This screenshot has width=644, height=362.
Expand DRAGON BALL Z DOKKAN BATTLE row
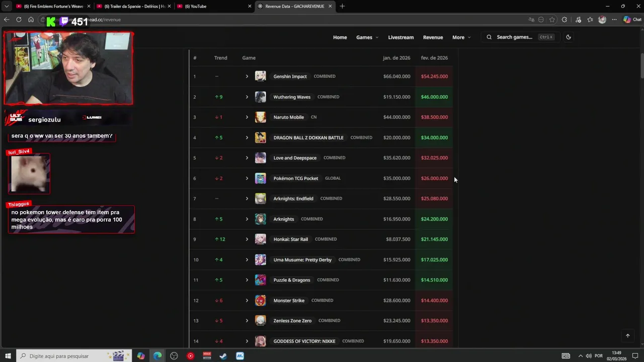(247, 138)
